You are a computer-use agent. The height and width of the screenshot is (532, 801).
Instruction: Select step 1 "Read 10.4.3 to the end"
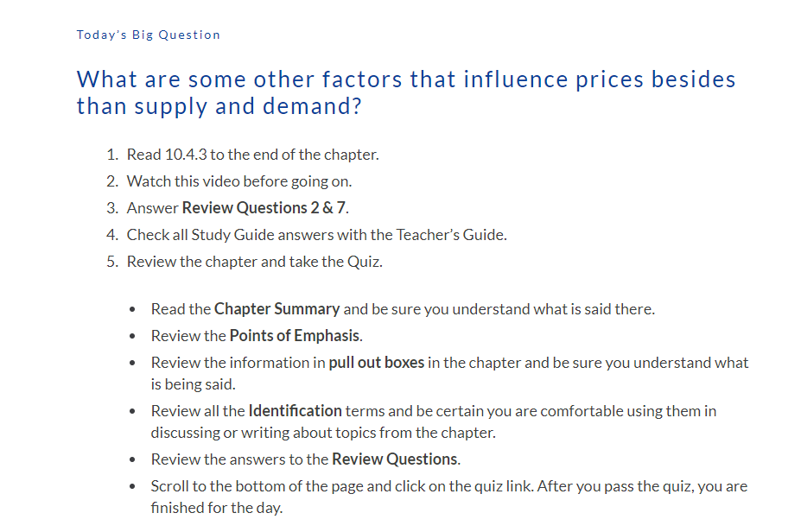pos(253,155)
